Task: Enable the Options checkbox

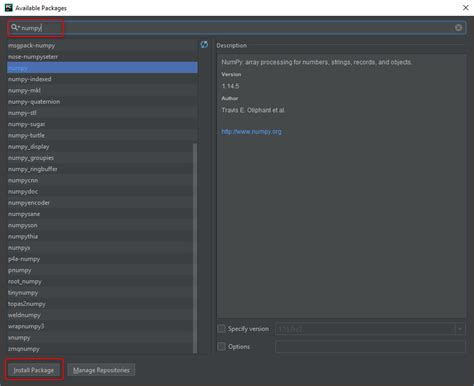Action: (221, 346)
